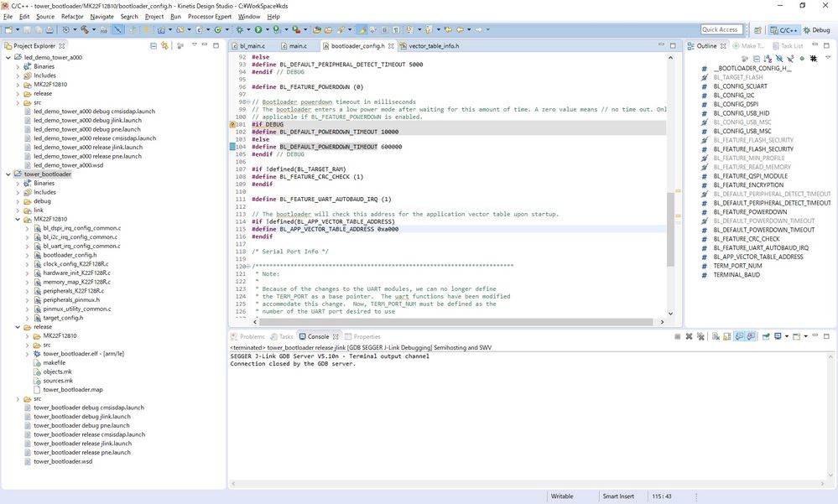Sort the Outline alphabetically
The image size is (838, 504).
(768, 58)
